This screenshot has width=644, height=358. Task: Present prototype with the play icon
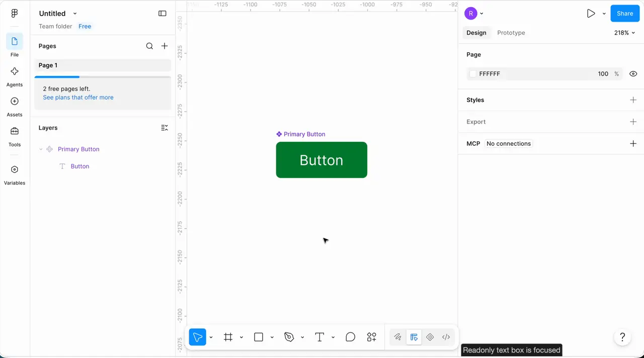pos(591,14)
